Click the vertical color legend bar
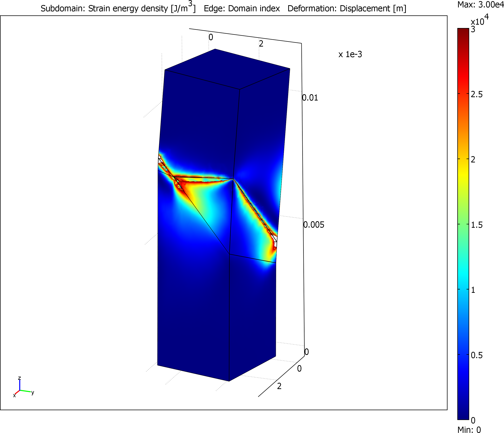This screenshot has height=433, width=504. point(463,224)
